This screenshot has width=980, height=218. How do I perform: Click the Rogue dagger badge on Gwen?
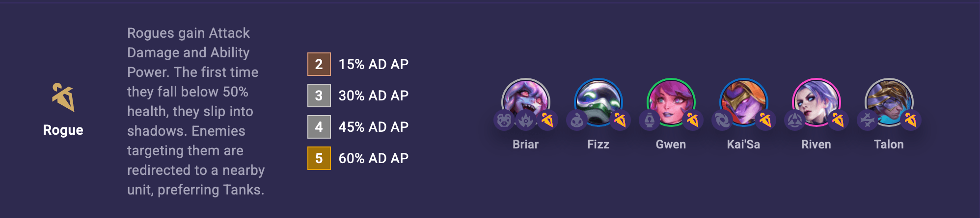tap(693, 120)
